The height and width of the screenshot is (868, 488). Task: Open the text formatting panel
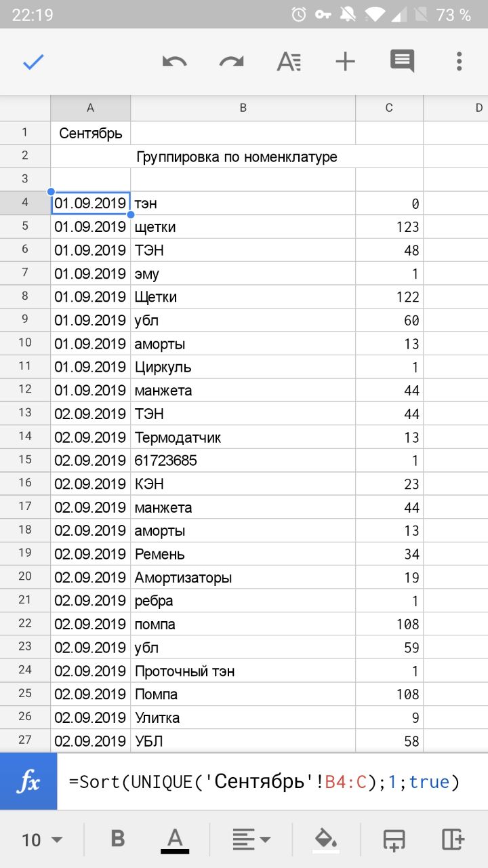(289, 62)
